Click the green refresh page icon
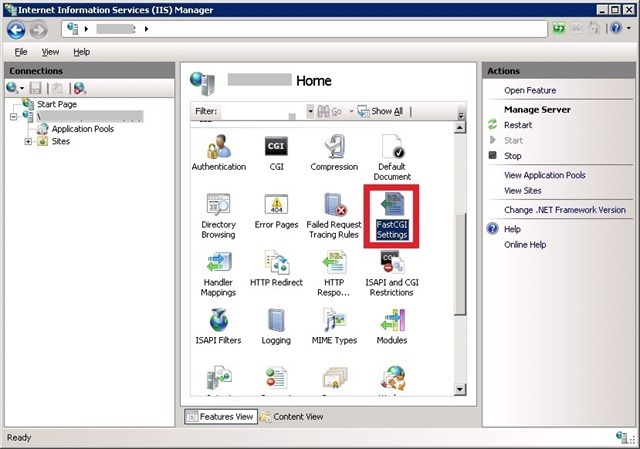The height and width of the screenshot is (449, 640). [558, 28]
